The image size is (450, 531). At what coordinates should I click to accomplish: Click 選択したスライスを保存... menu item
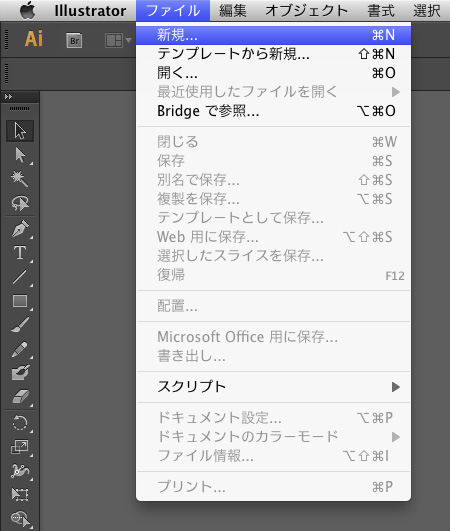[274, 256]
